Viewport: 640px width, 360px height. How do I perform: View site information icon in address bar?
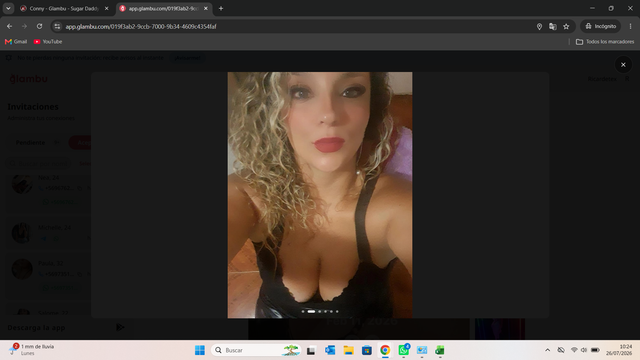click(x=57, y=26)
